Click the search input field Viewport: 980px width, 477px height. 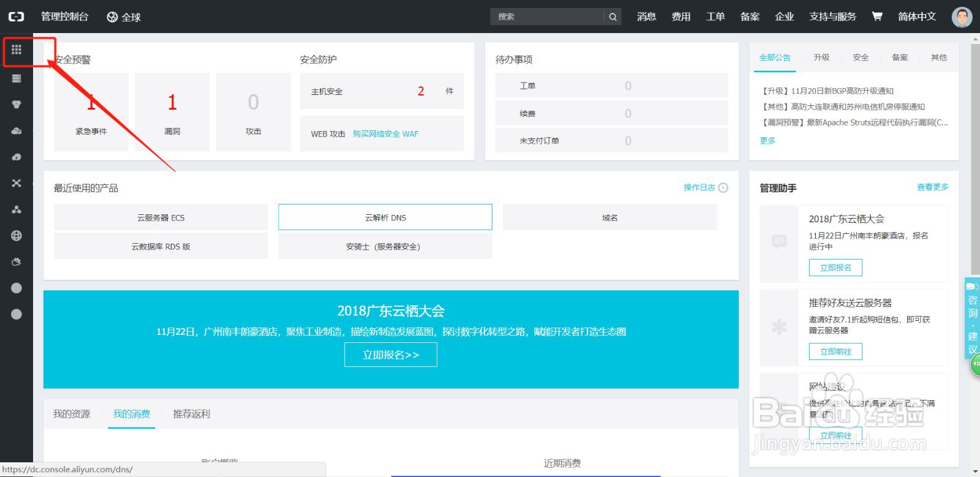pyautogui.click(x=547, y=17)
